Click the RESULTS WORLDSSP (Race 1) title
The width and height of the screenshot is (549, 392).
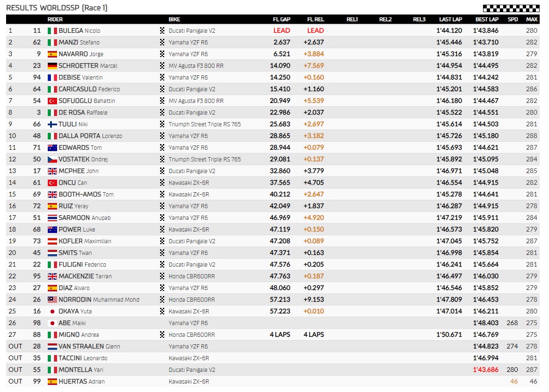pyautogui.click(x=57, y=7)
